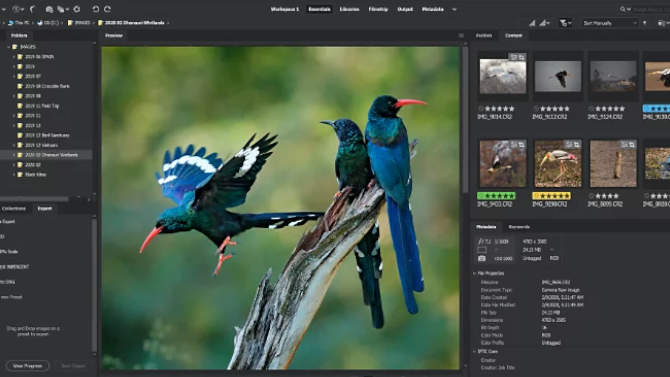Open the Sort Manually dropdown
The image size is (670, 377).
(610, 23)
